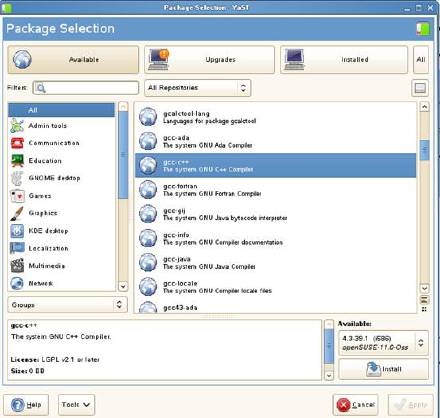Click the window menu icon in title bar
Image resolution: width=440 pixels, height=418 pixels.
click(x=6, y=7)
